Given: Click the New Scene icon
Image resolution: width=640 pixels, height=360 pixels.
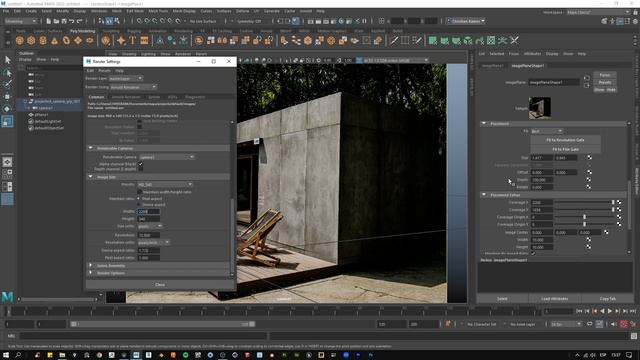Looking at the screenshot, I should [x=48, y=21].
